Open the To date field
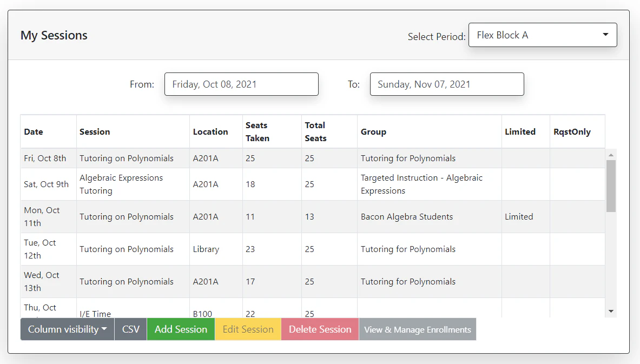Image resolution: width=640 pixels, height=364 pixels. click(446, 84)
